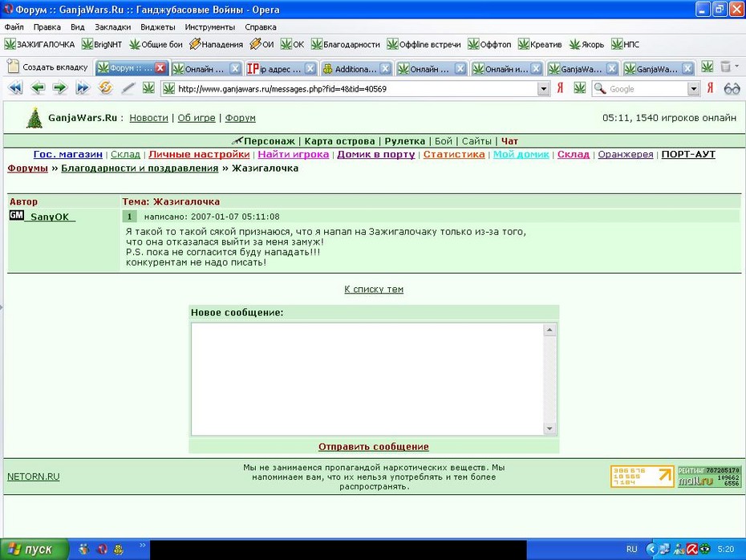This screenshot has height=560, width=746.
Task: Close the ip адрес tab
Action: pyautogui.click(x=310, y=69)
